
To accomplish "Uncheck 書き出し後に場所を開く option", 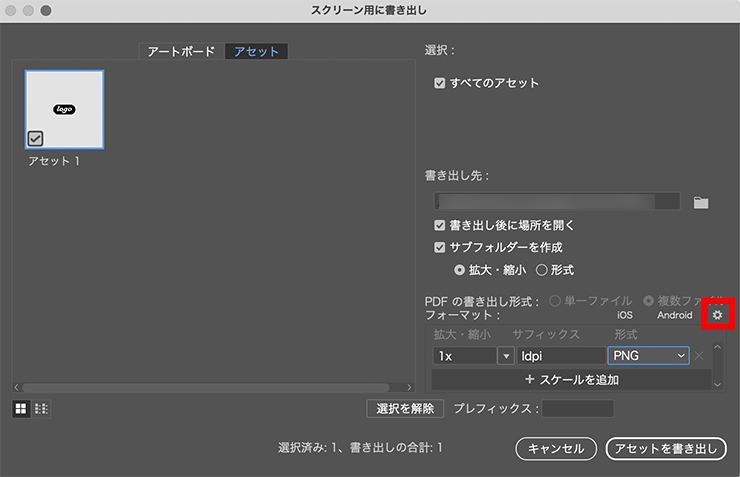I will 440,226.
